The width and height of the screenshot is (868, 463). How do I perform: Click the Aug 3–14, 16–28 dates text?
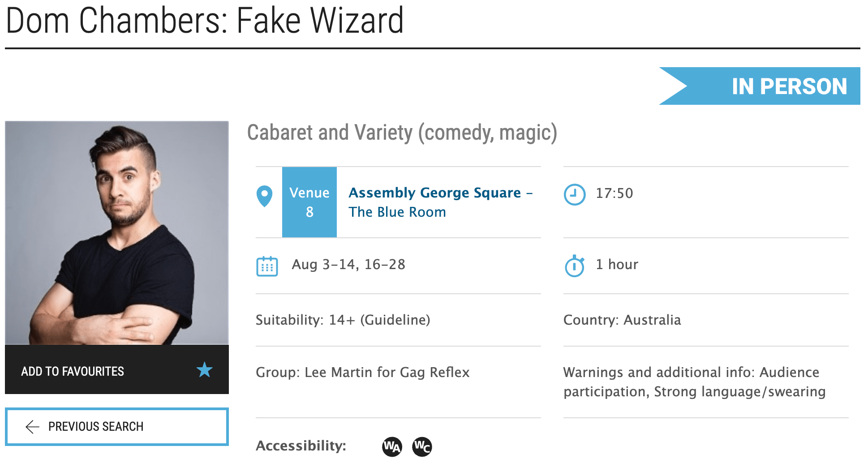[348, 265]
